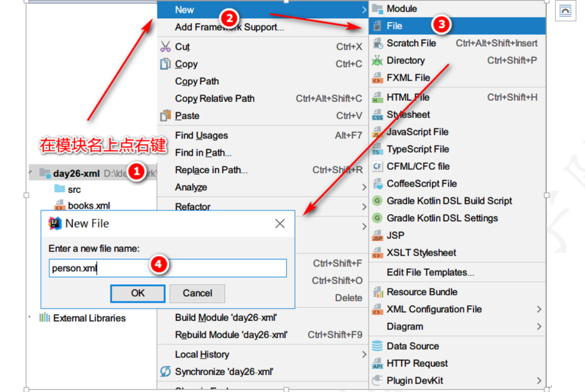Image resolution: width=585 pixels, height=392 pixels.
Task: Expand the XML Configuration File submenu
Action: tap(539, 309)
